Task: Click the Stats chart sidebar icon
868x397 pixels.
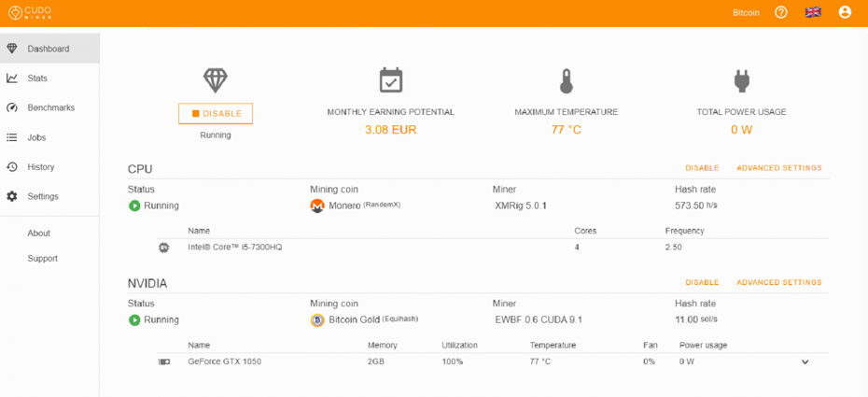Action: tap(11, 78)
